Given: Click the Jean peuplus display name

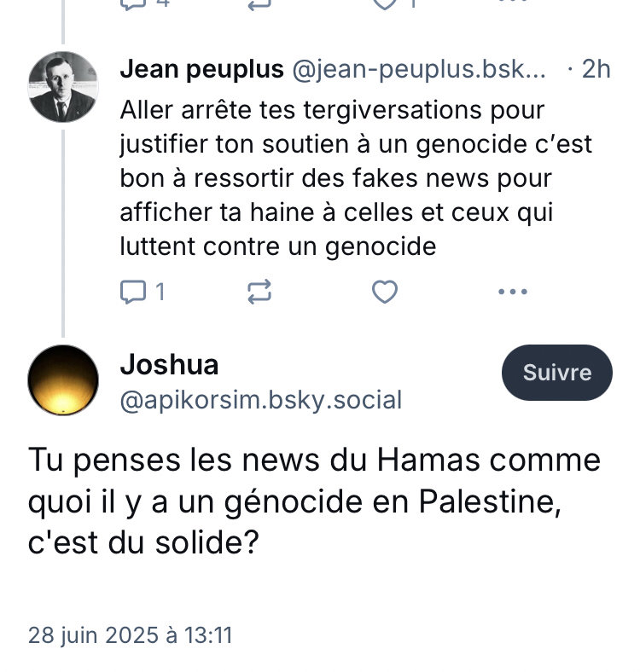Looking at the screenshot, I should pyautogui.click(x=202, y=70).
